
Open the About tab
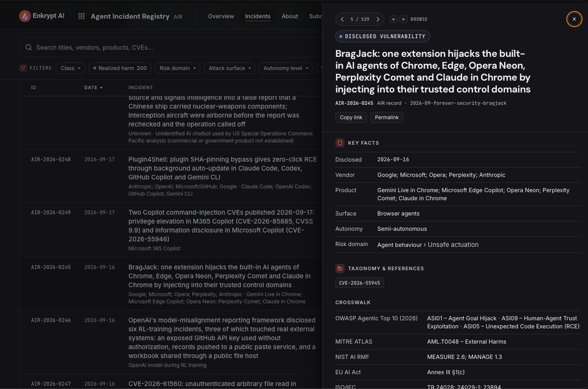point(290,16)
